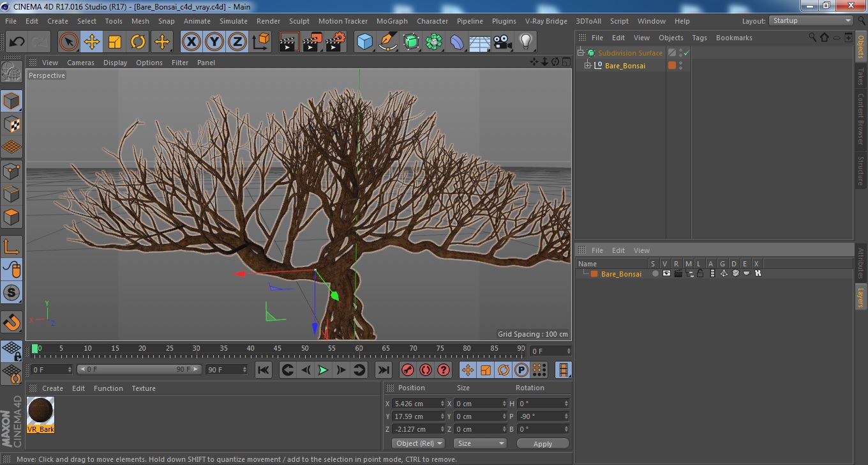Viewport: 868px width, 465px height.
Task: Toggle coordinate system icon
Action: point(260,42)
